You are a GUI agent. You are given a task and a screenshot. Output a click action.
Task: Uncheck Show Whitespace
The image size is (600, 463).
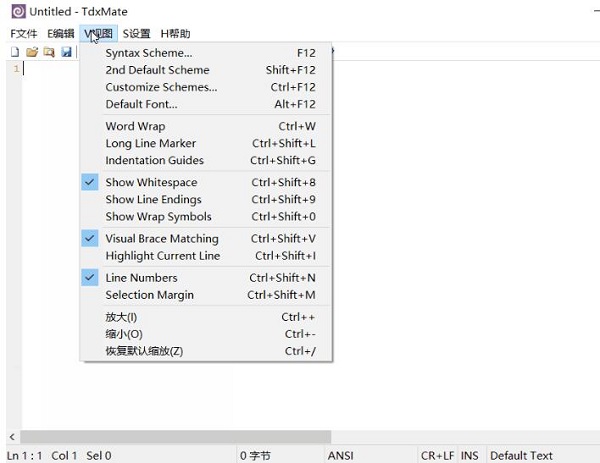[207, 183]
